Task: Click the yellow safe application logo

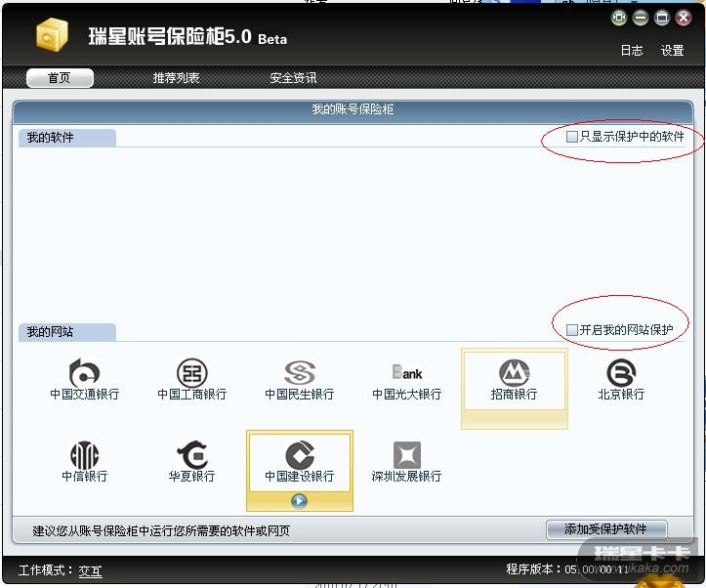Action: coord(52,34)
